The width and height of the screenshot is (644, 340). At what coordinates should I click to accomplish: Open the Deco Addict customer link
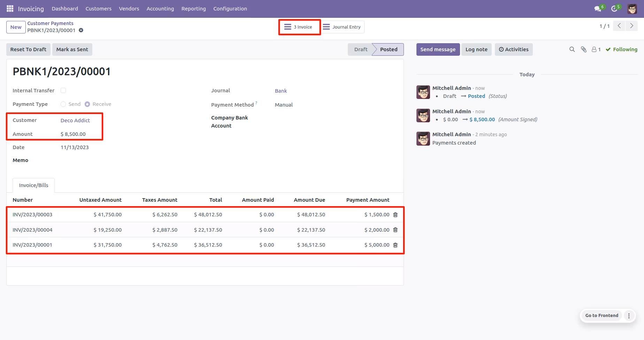click(75, 121)
